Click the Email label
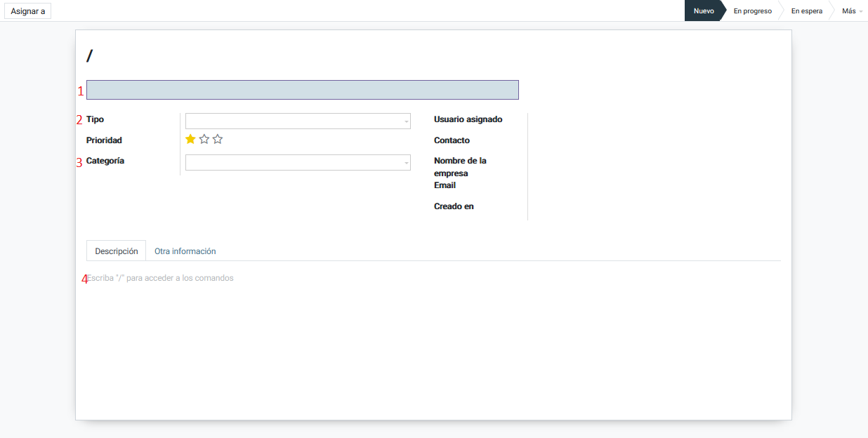This screenshot has width=868, height=438. coord(445,185)
